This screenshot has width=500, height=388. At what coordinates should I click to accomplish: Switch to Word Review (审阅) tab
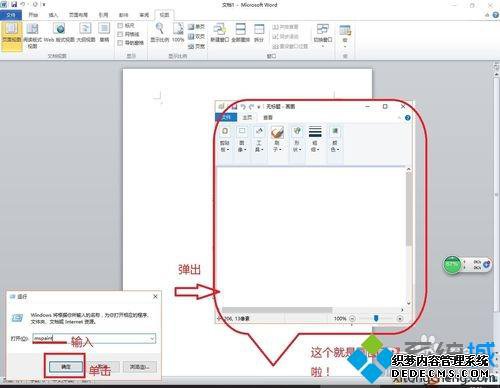coord(144,15)
